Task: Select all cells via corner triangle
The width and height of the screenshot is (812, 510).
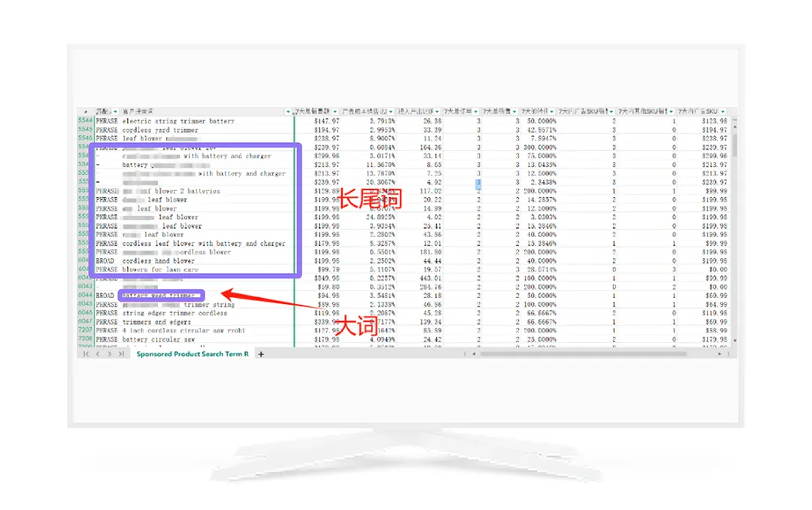Action: tap(86, 111)
